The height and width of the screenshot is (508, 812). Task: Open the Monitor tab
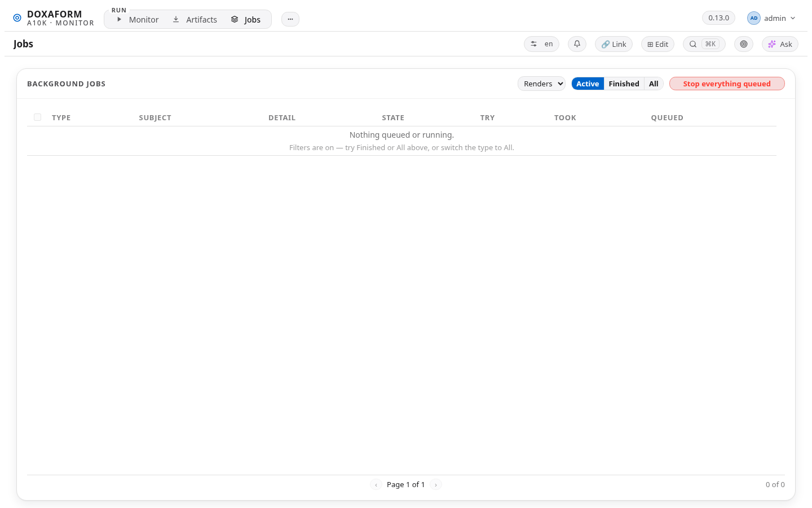tap(138, 20)
